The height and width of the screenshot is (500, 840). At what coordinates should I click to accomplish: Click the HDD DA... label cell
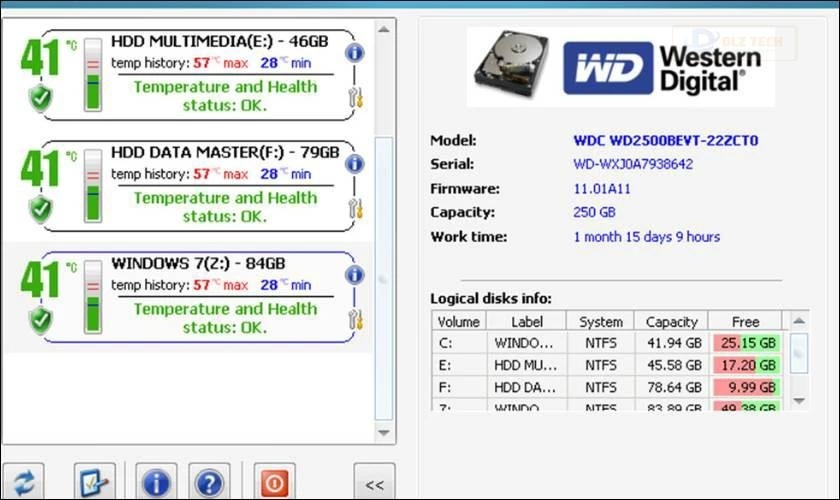pos(527,387)
